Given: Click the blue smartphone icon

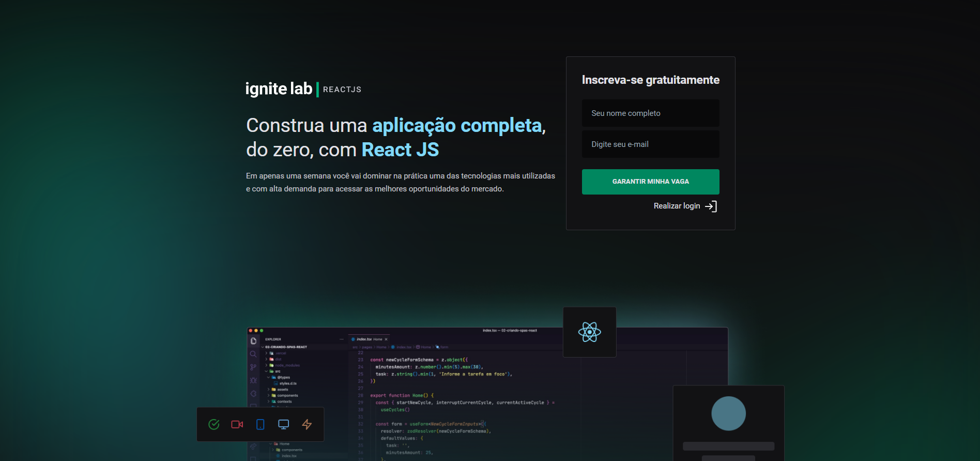Looking at the screenshot, I should click(x=261, y=424).
